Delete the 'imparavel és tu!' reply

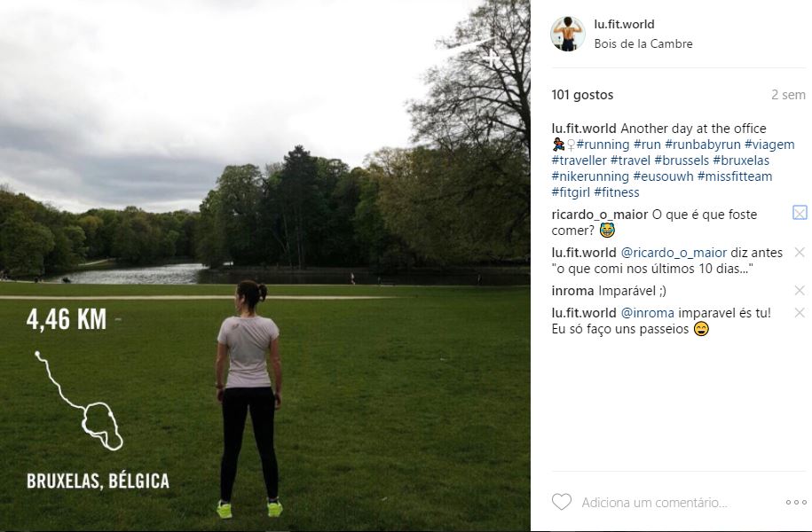(800, 313)
